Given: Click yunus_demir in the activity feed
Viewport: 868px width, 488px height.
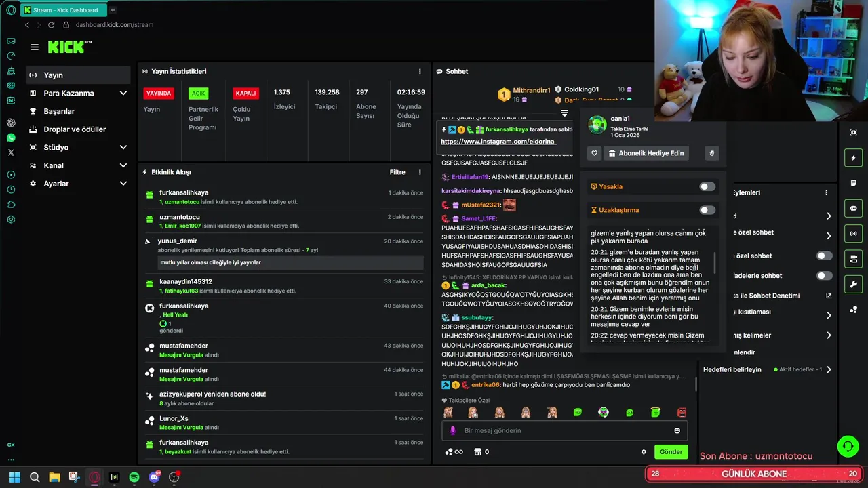Looking at the screenshot, I should (x=178, y=241).
